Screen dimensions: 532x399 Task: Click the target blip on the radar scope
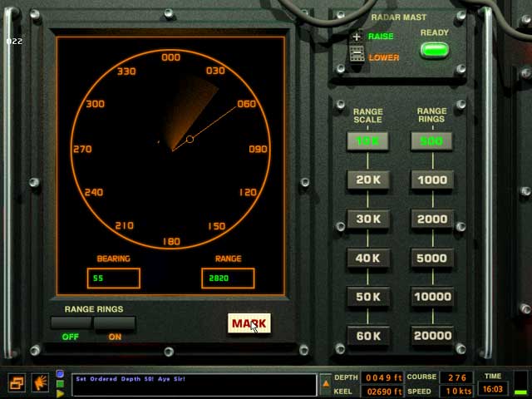[x=190, y=139]
